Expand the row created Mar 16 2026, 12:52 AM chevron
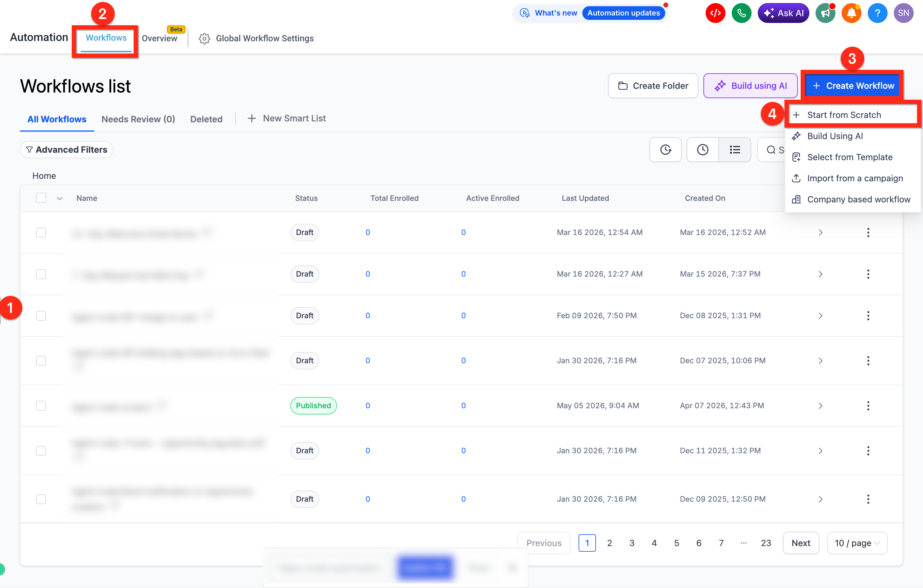Screen dimensions: 923x588 [820, 233]
